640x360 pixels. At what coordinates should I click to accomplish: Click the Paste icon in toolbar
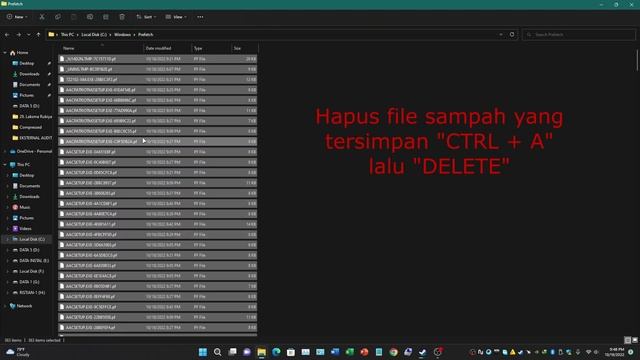73,17
